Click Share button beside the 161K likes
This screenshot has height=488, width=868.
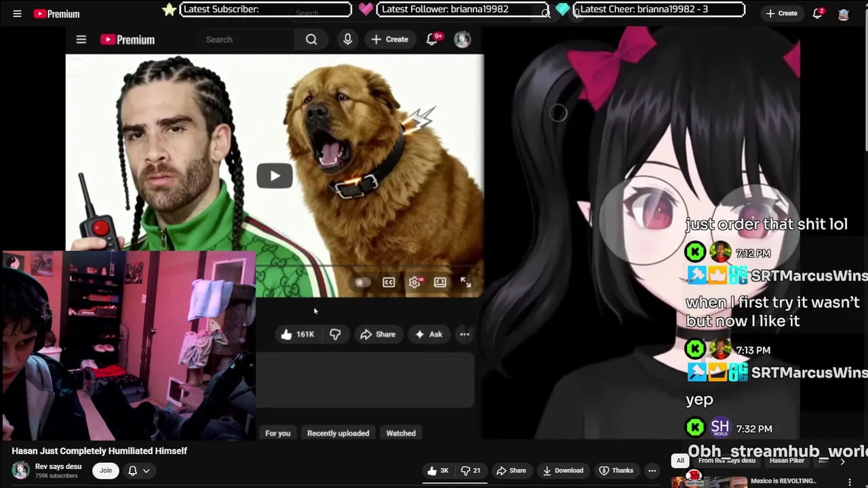click(x=378, y=334)
